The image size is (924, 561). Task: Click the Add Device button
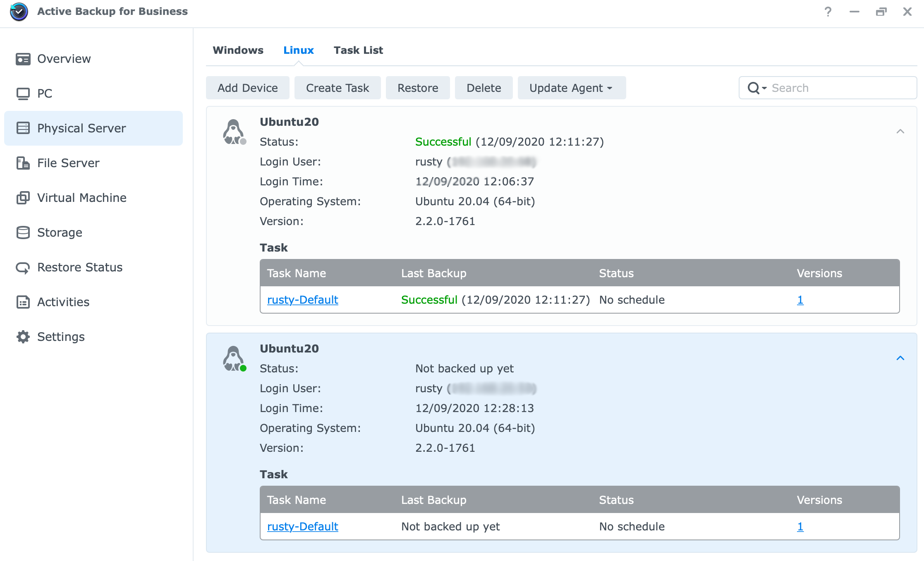(x=248, y=88)
